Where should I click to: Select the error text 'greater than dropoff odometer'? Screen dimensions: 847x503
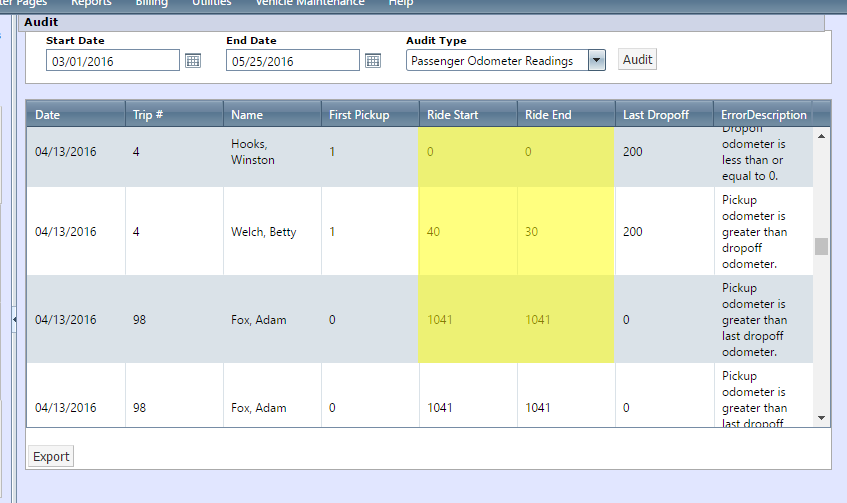tap(754, 248)
